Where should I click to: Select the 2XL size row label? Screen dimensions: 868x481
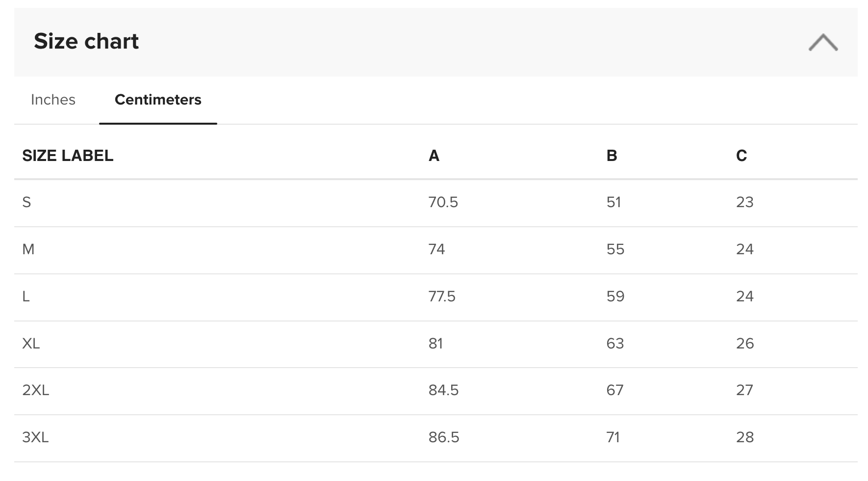point(36,390)
